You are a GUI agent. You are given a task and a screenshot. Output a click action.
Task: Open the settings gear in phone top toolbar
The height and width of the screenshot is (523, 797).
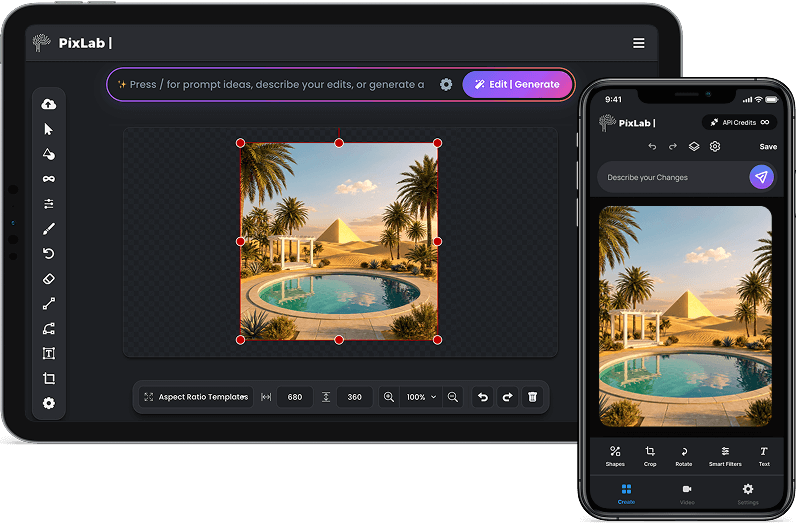(x=715, y=146)
